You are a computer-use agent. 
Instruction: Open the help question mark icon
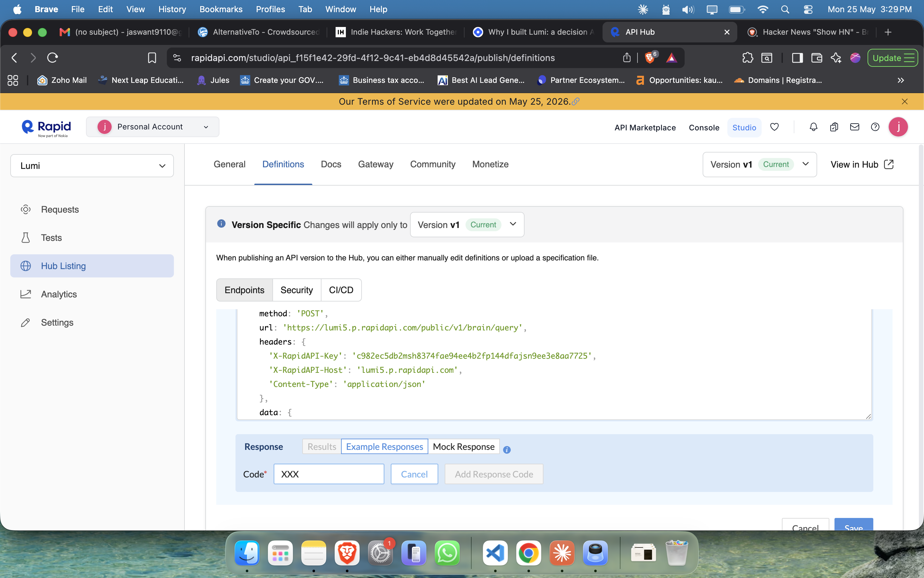(x=875, y=127)
